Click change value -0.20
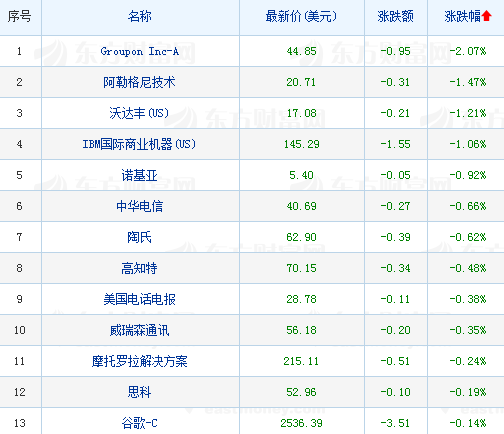This screenshot has height=434, width=504. pyautogui.click(x=396, y=330)
